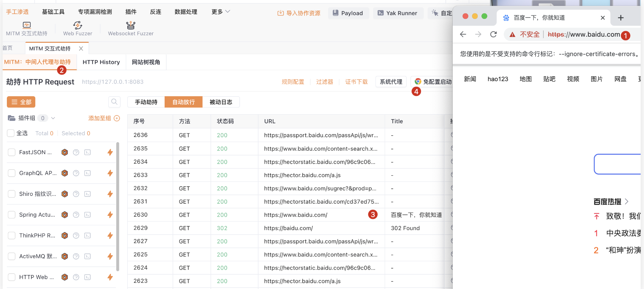Screen dimensions: 644x289
Task: Check the 全选 select-all checkbox
Action: 11,133
